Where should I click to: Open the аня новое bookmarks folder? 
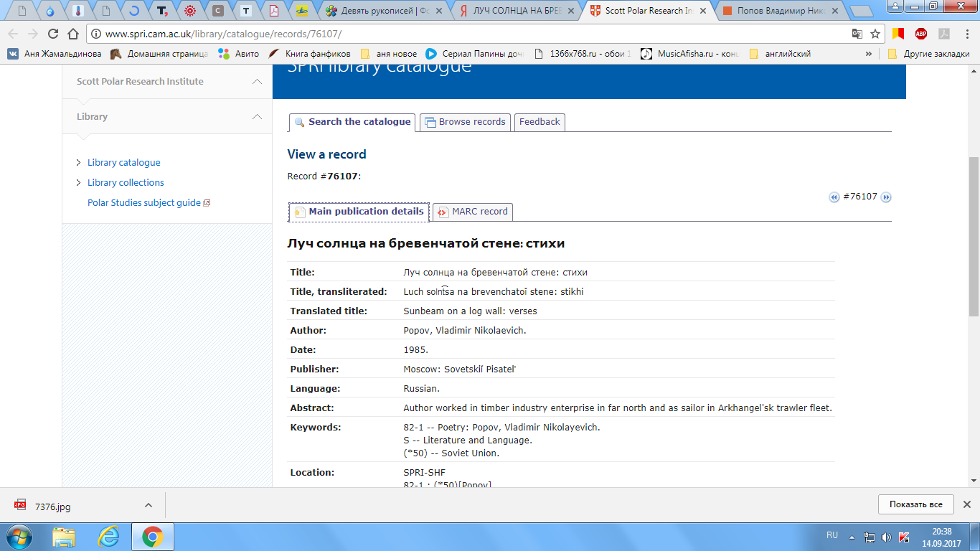coord(388,54)
